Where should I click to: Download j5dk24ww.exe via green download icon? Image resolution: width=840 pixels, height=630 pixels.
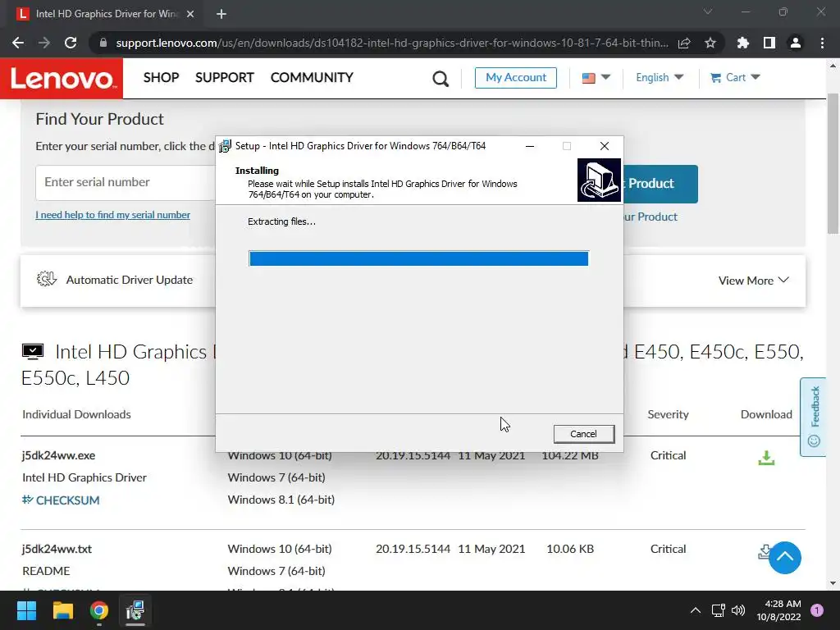tap(766, 458)
